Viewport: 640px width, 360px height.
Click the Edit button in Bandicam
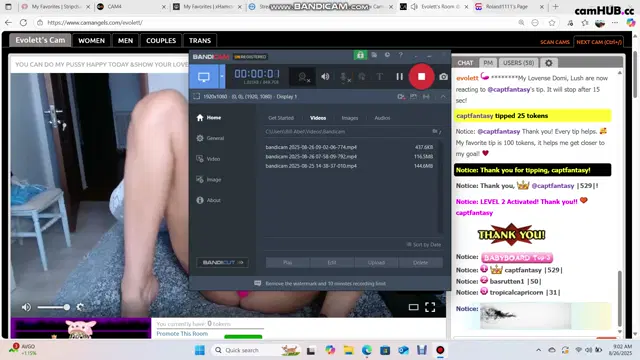coord(332,262)
